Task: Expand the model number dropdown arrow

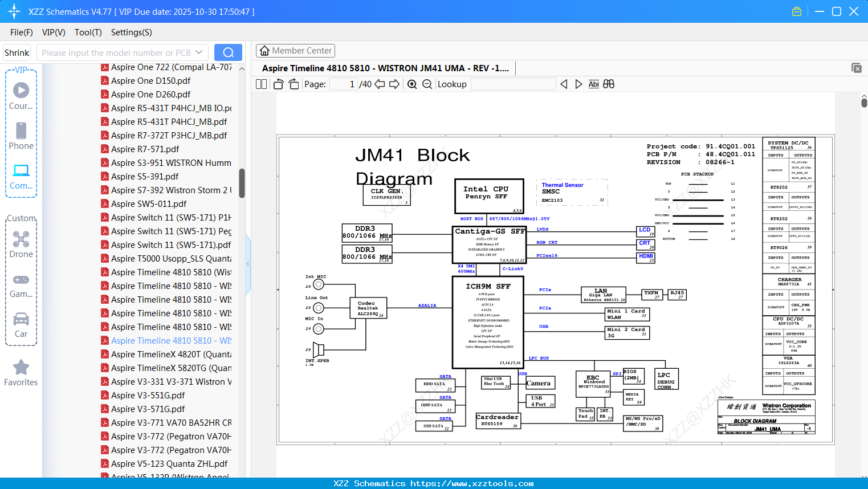Action: click(x=199, y=52)
